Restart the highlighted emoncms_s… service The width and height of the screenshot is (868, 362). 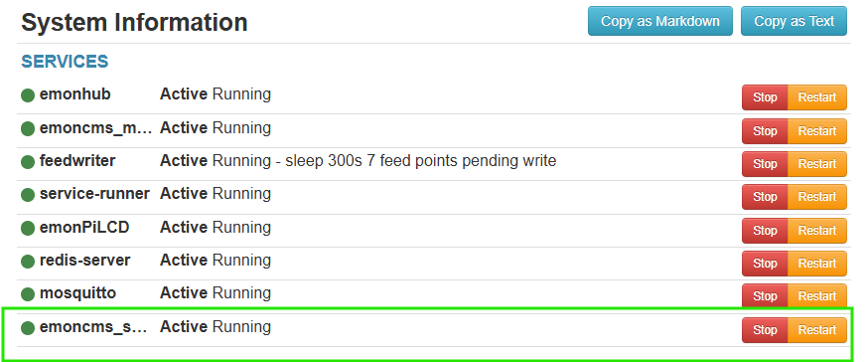pyautogui.click(x=817, y=330)
